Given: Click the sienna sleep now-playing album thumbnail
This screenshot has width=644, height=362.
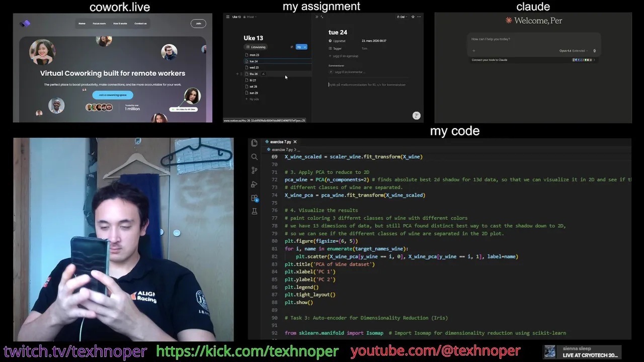Looking at the screenshot, I should 549,352.
